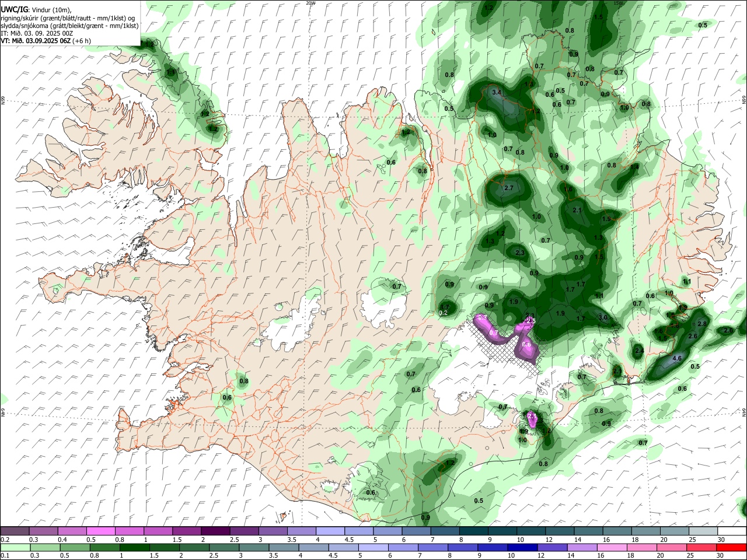Click the red 25–30 swatch in bottom legend

coord(701,547)
